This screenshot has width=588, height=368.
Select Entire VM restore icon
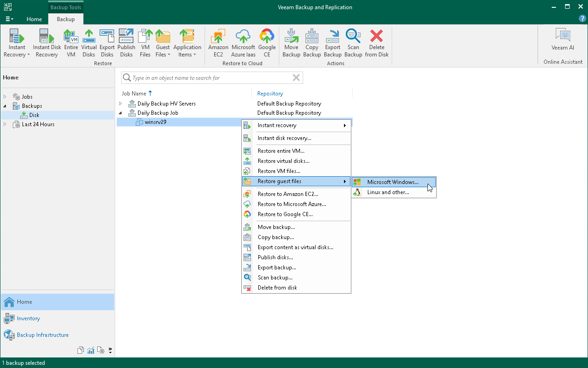71,43
